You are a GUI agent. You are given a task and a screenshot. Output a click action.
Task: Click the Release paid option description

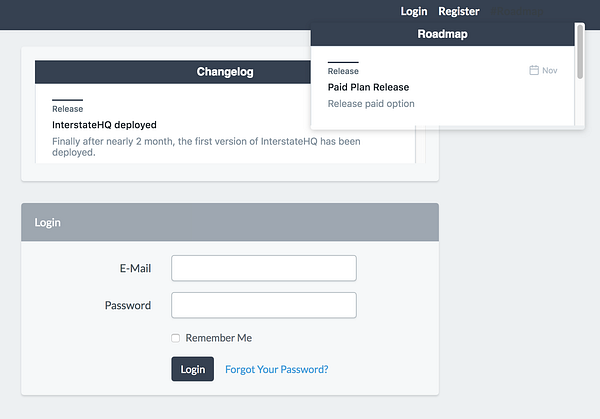[x=370, y=104]
